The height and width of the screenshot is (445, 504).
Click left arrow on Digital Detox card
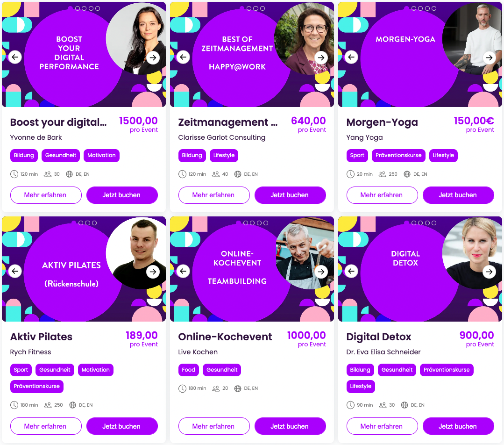tap(351, 271)
